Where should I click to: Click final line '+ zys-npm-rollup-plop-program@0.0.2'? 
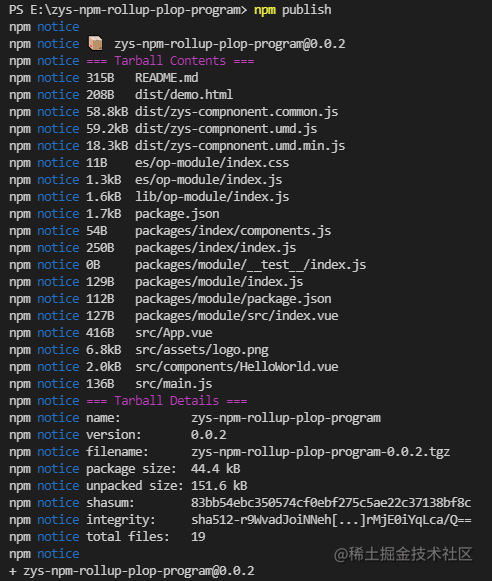tap(132, 571)
